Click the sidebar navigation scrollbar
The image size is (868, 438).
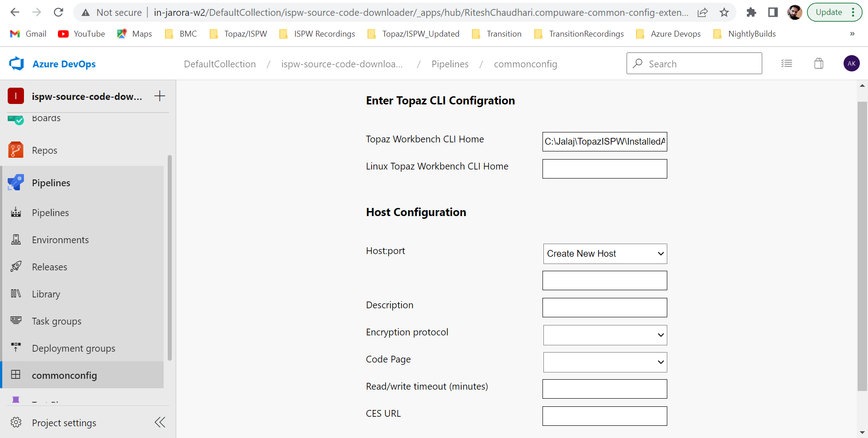pos(170,258)
